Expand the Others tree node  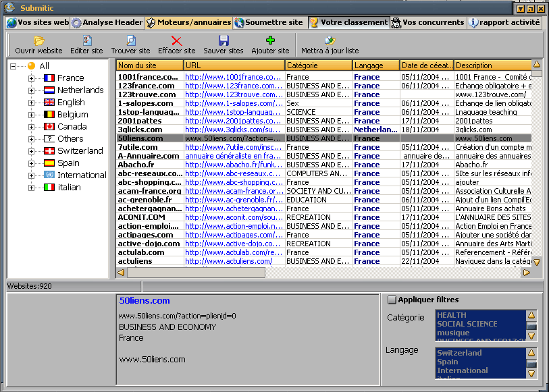click(31, 139)
